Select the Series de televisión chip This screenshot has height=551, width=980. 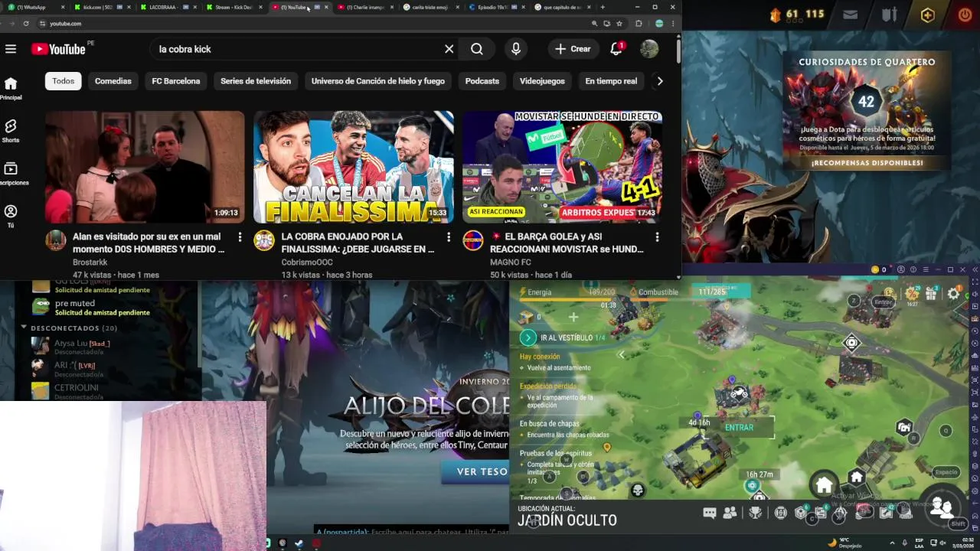[256, 81]
